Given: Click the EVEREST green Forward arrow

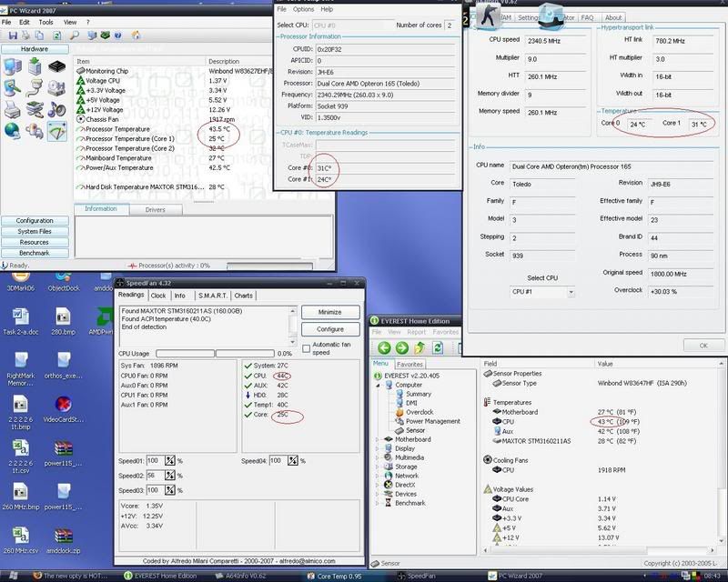Looking at the screenshot, I should coord(402,347).
